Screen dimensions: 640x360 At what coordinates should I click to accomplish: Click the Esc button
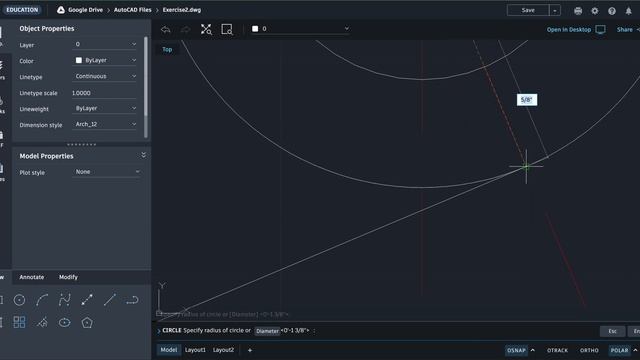(x=612, y=331)
